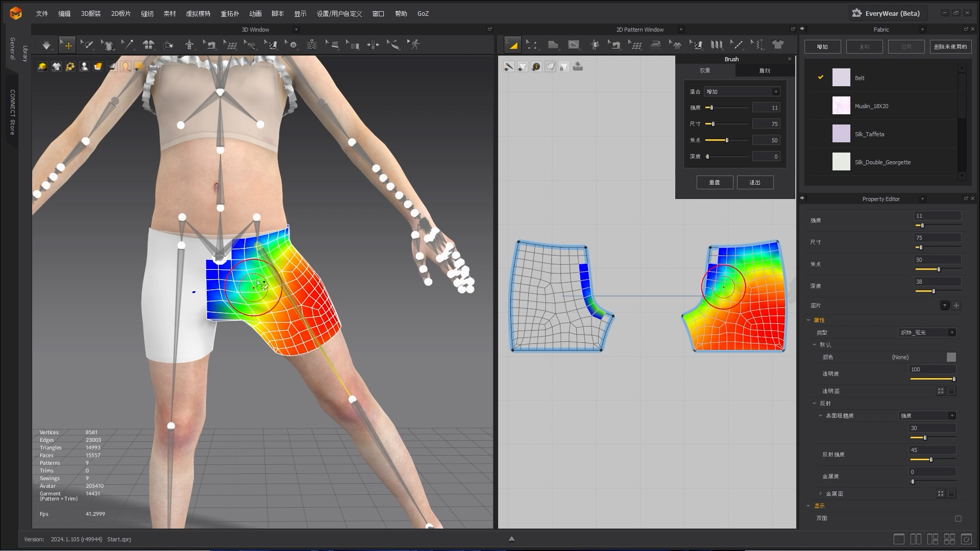Activate the Pin tool in the 3D window
This screenshot has height=551, width=980.
click(128, 45)
